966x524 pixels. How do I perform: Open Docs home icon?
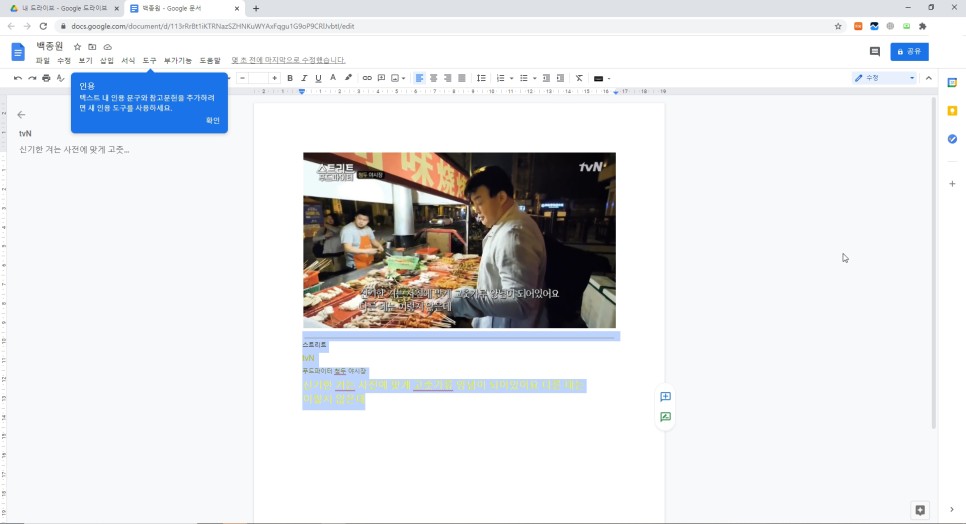(x=18, y=52)
